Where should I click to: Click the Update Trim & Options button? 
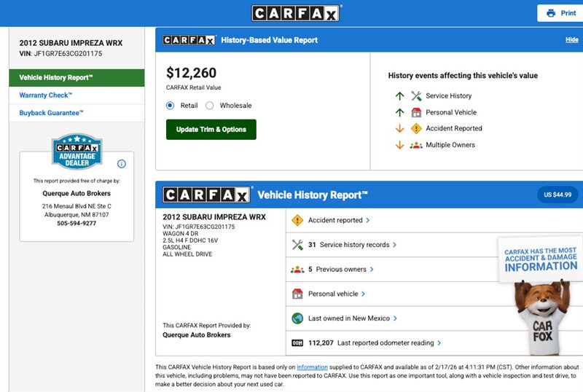(211, 130)
